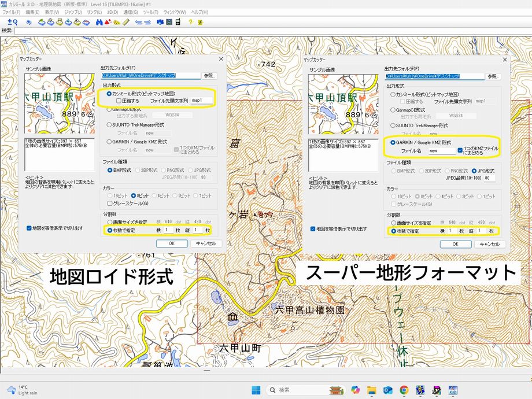Open Google Chrome from the taskbar
532x399 pixels.
(x=404, y=390)
